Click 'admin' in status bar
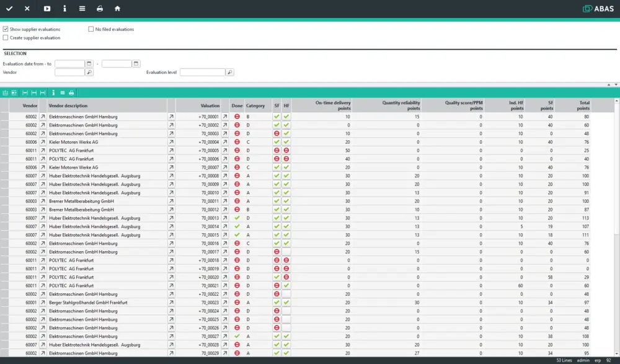The width and height of the screenshot is (620, 364). [x=583, y=360]
